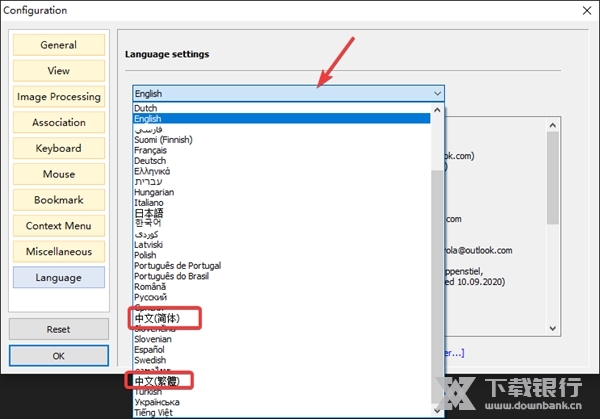Confirm settings with the OK button

tap(59, 356)
